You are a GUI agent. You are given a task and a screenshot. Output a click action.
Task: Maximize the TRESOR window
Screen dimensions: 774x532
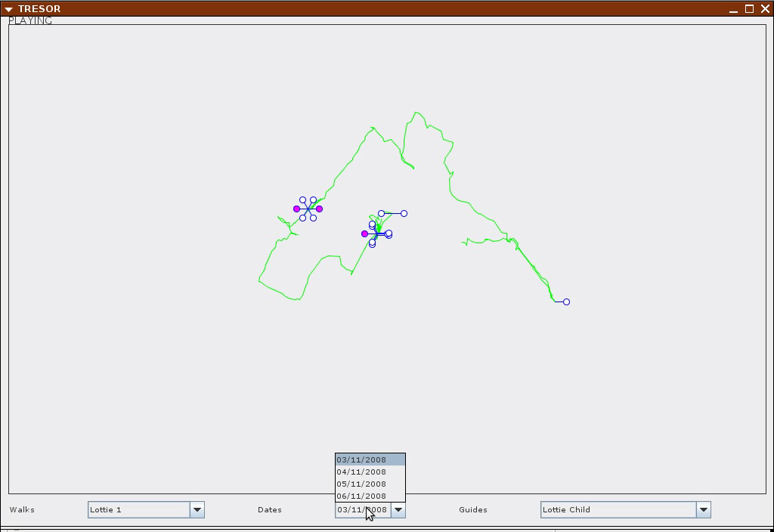749,9
